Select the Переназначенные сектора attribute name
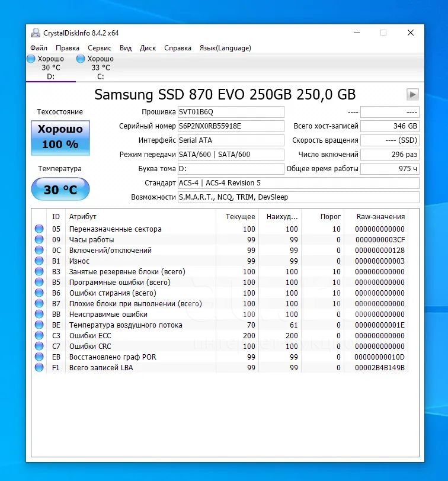448x481 pixels. (x=116, y=229)
